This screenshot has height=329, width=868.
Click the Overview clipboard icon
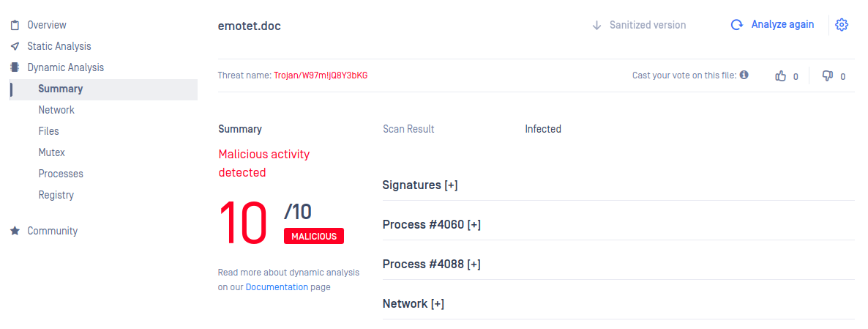click(15, 25)
